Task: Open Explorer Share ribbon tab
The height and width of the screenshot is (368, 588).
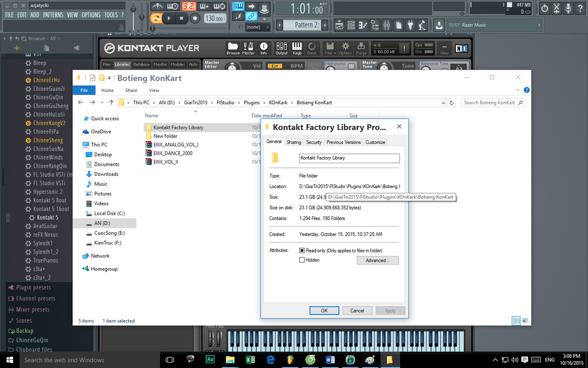Action: coord(131,90)
